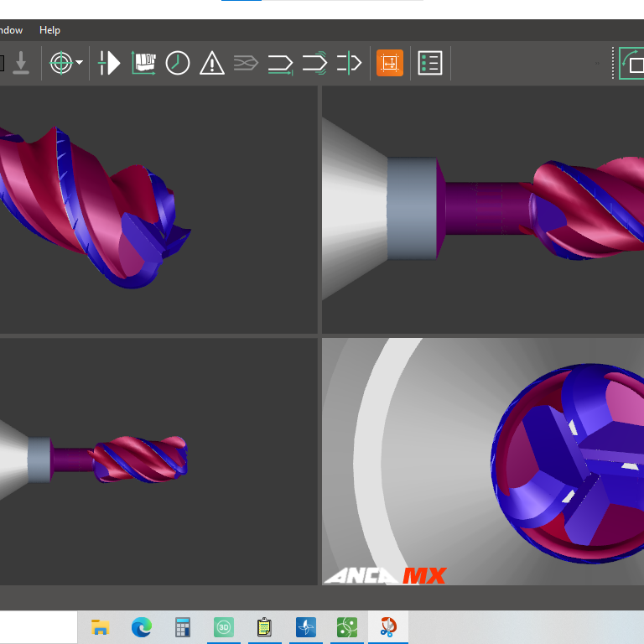Image resolution: width=644 pixels, height=644 pixels.
Task: Click the dashed-line arrow step icon
Action: click(348, 63)
